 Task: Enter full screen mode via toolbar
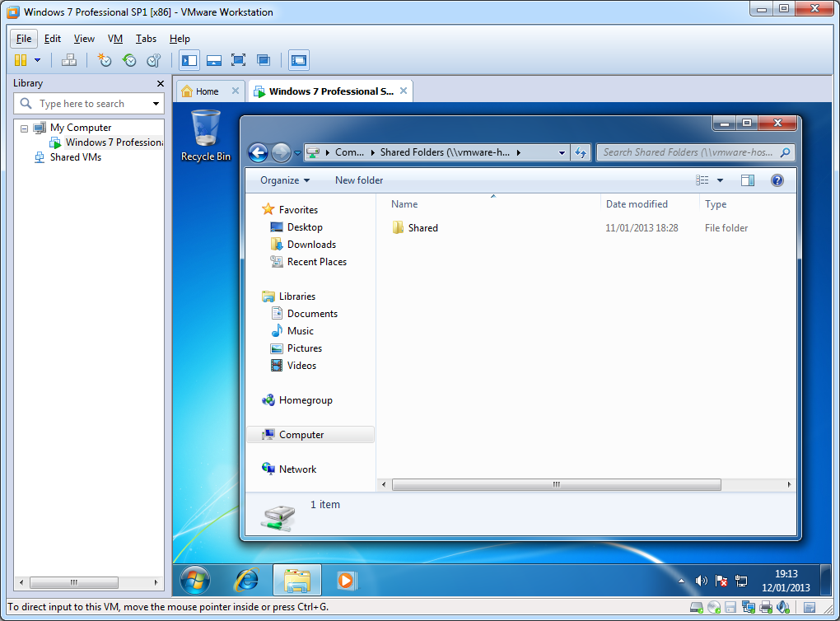click(x=238, y=60)
